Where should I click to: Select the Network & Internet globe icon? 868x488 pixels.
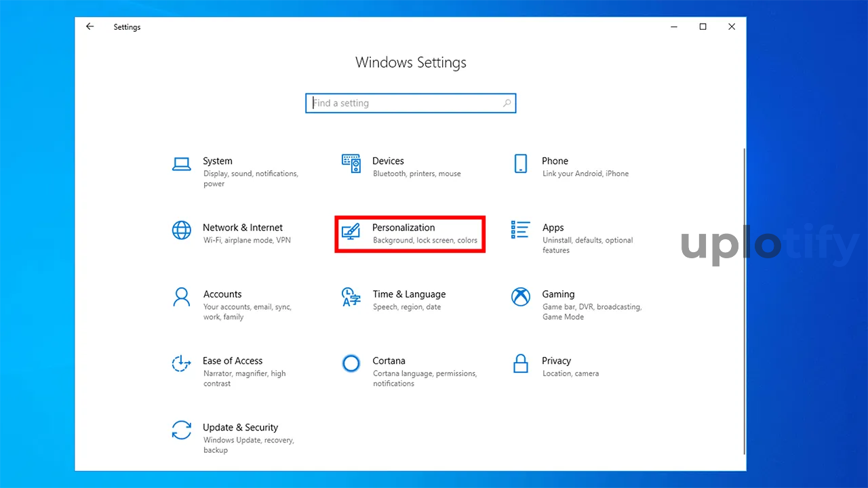(x=181, y=230)
